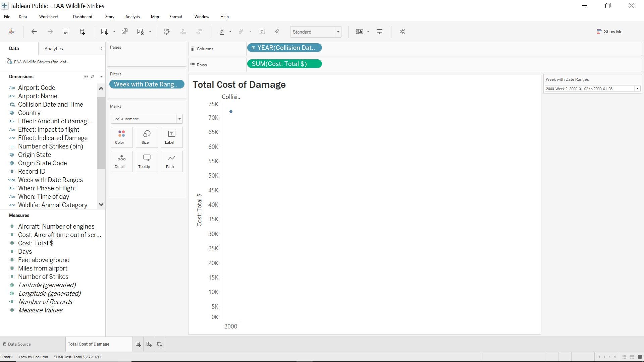The image size is (644, 362).
Task: Click the New Dashboard tab icon at bottom
Action: tap(149, 344)
